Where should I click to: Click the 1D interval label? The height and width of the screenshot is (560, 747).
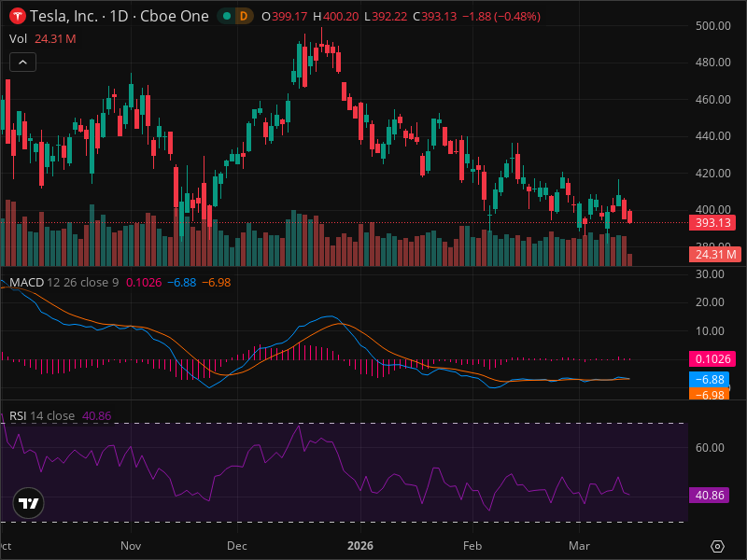pos(119,16)
